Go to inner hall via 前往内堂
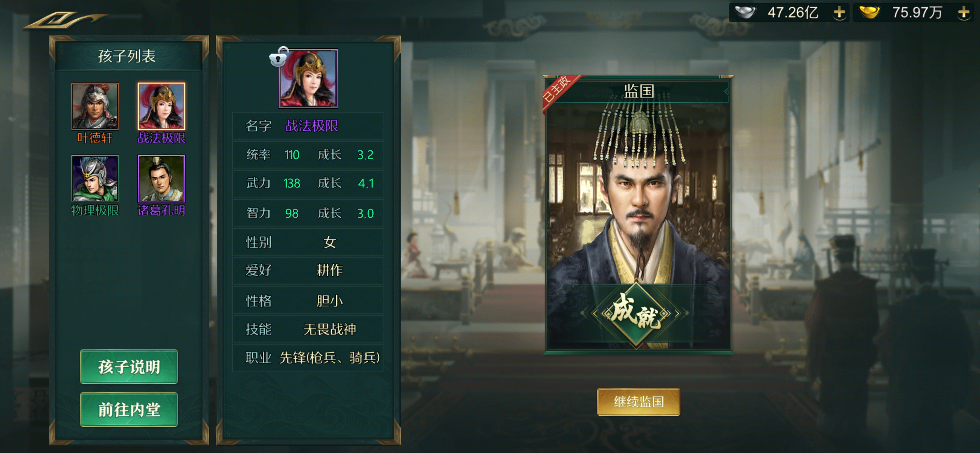The height and width of the screenshot is (453, 980). pyautogui.click(x=129, y=410)
